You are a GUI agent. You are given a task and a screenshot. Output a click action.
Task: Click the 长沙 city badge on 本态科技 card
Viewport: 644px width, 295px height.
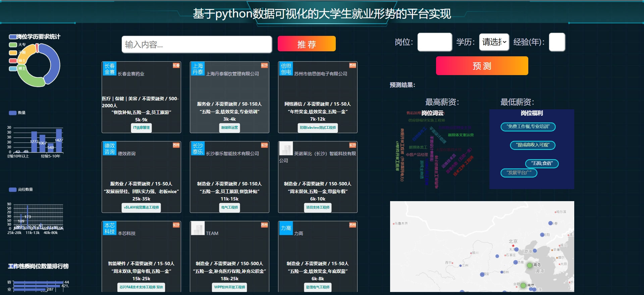click(x=176, y=225)
